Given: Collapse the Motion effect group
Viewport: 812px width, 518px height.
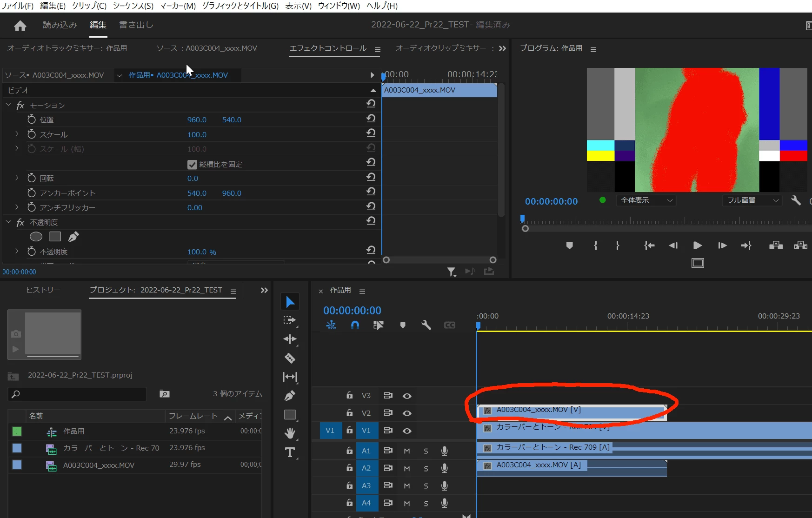Looking at the screenshot, I should pos(8,105).
